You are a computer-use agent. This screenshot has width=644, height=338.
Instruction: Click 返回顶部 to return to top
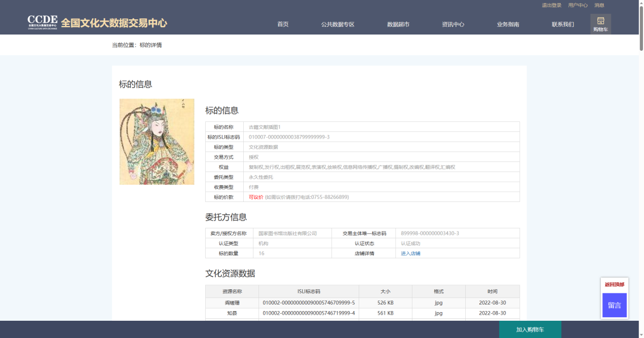click(x=615, y=285)
